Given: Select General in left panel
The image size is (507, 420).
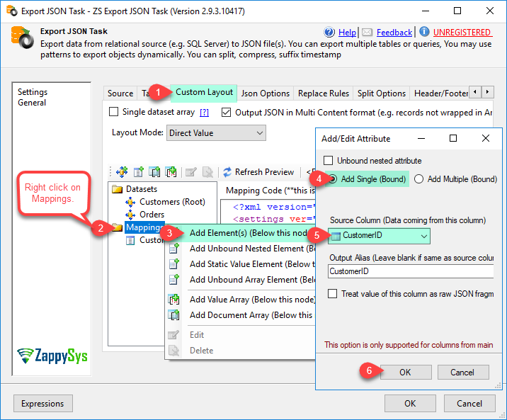Looking at the screenshot, I should click(32, 103).
